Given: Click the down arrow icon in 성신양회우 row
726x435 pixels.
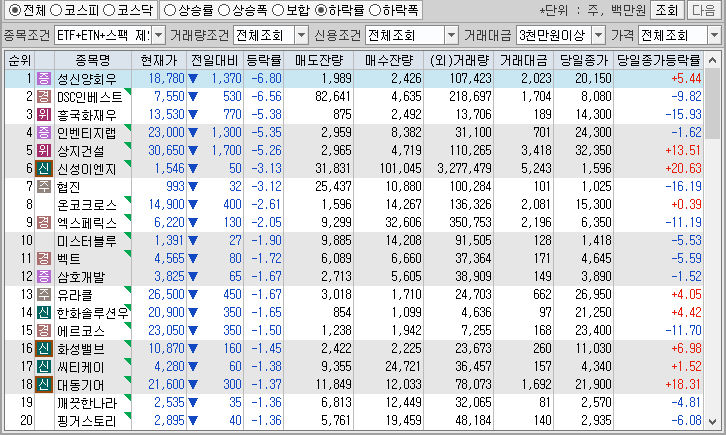Looking at the screenshot, I should point(193,79).
